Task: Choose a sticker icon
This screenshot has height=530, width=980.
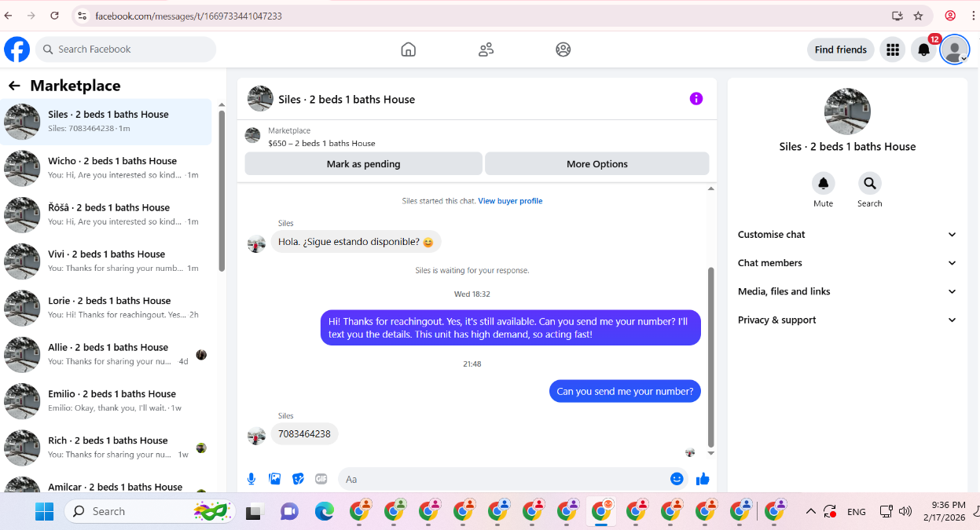Action: 298,479
